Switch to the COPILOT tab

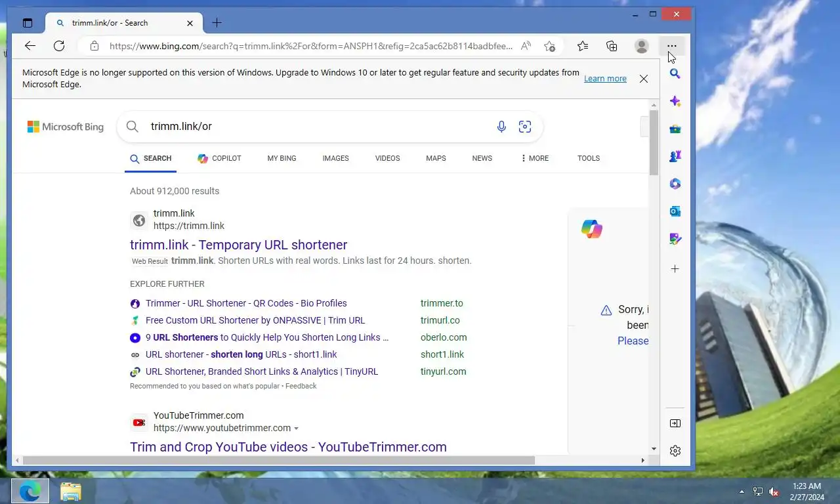(219, 158)
